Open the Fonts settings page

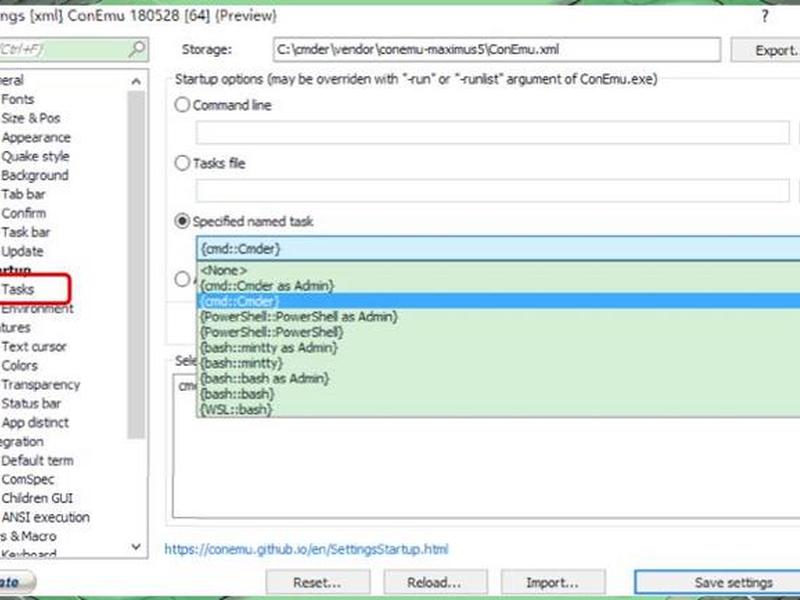pos(18,99)
